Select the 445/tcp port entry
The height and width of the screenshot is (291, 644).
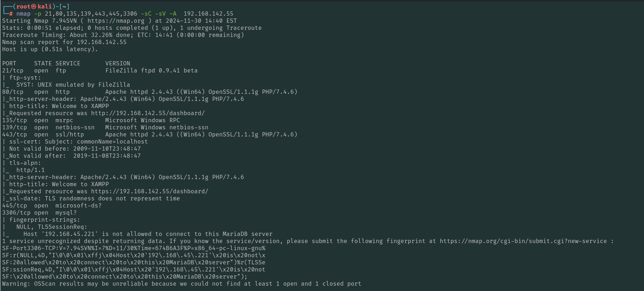pos(15,206)
